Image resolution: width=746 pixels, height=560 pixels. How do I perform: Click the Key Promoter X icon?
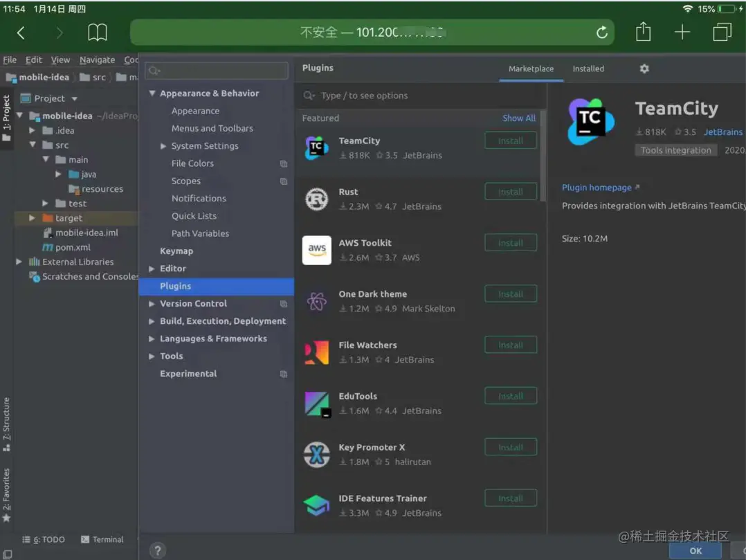coord(316,454)
